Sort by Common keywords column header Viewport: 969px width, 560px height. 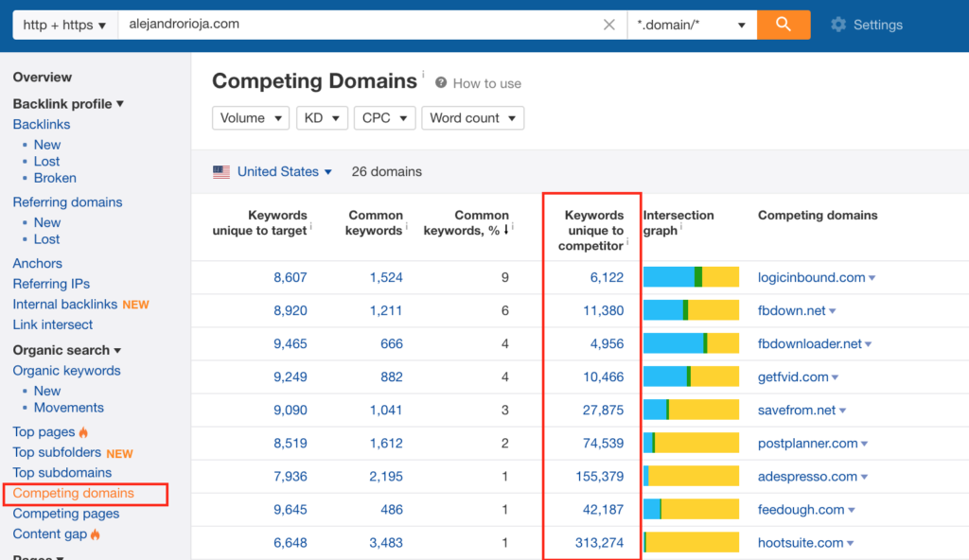point(374,222)
